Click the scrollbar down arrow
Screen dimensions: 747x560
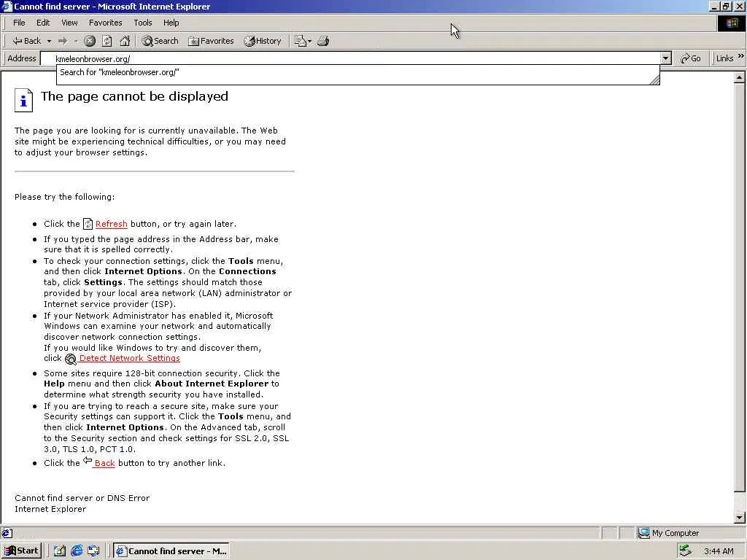(740, 518)
